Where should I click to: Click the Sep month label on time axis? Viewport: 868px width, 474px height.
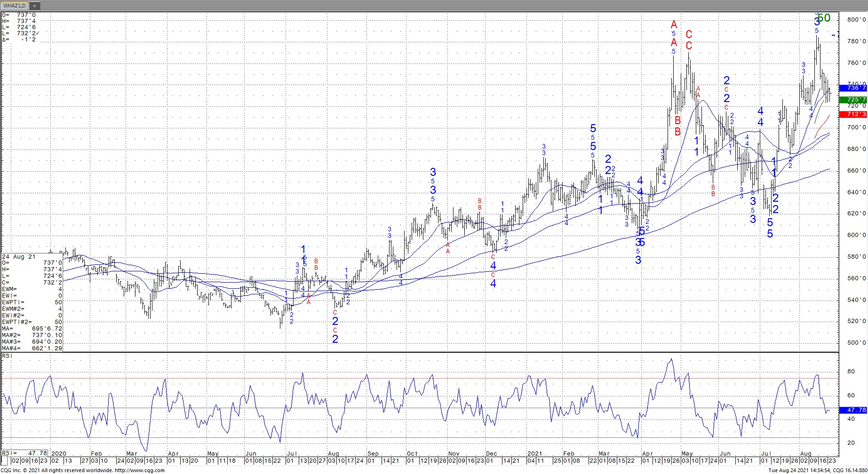pos(373,454)
